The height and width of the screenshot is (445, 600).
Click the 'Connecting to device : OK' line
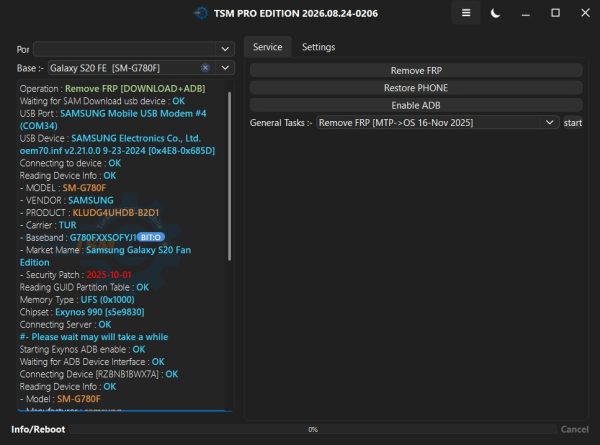tap(70, 163)
